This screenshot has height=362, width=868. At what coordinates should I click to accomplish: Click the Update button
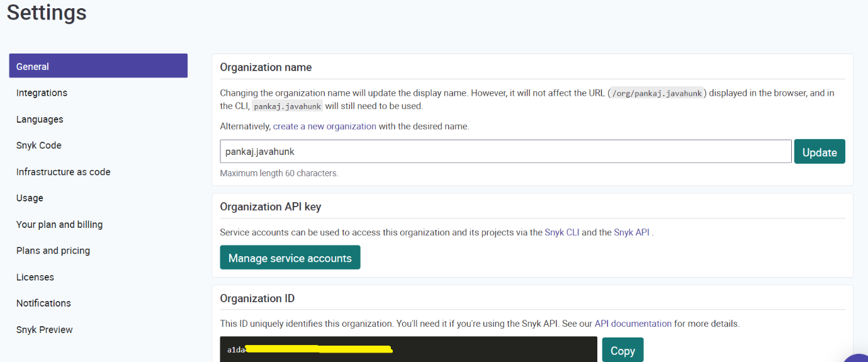pyautogui.click(x=820, y=152)
